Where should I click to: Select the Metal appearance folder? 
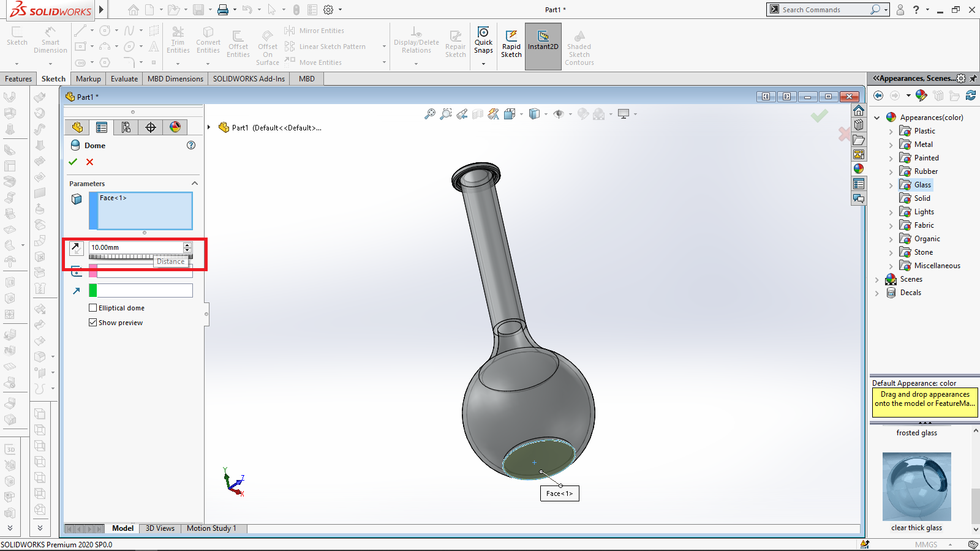(x=923, y=144)
